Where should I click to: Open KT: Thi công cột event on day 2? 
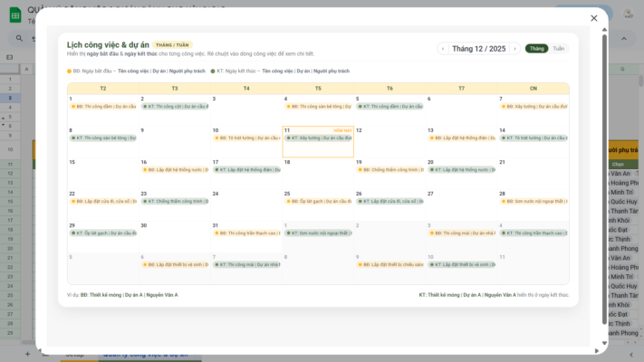[176, 106]
